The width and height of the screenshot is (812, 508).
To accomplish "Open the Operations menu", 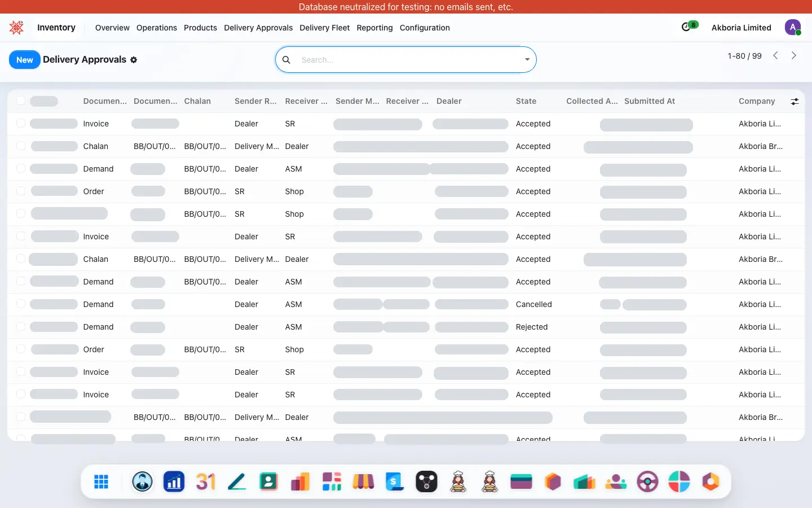I will (157, 28).
